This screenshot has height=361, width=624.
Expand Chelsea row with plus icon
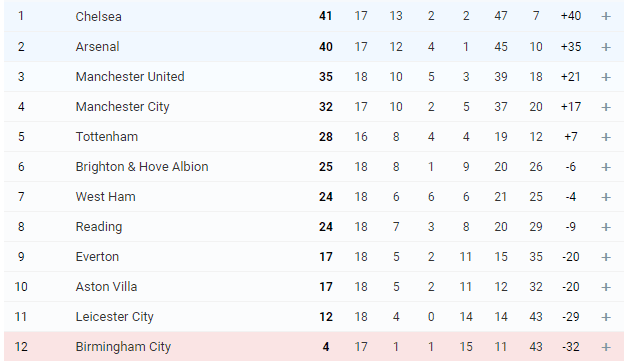(x=606, y=16)
